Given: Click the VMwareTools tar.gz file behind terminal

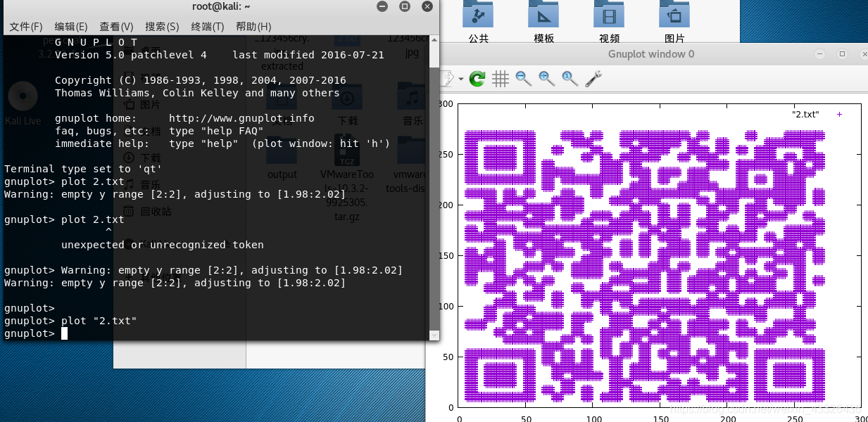Looking at the screenshot, I should [x=347, y=179].
